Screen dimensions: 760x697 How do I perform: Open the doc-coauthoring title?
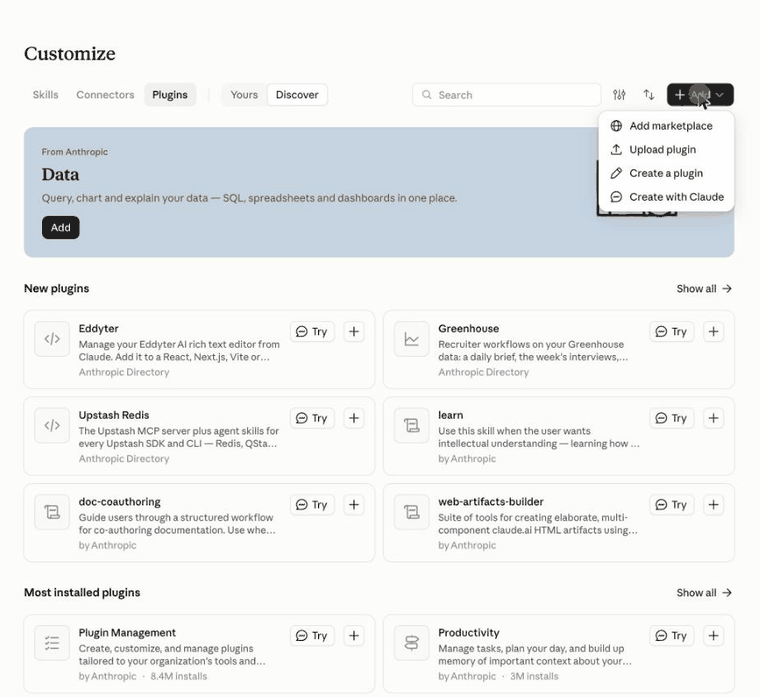120,502
